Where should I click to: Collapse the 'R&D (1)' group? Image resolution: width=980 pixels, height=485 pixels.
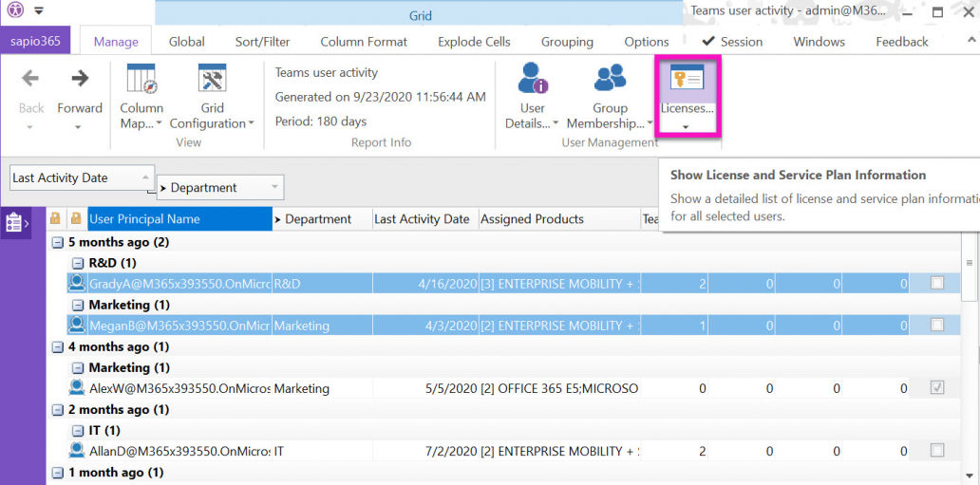click(x=78, y=263)
